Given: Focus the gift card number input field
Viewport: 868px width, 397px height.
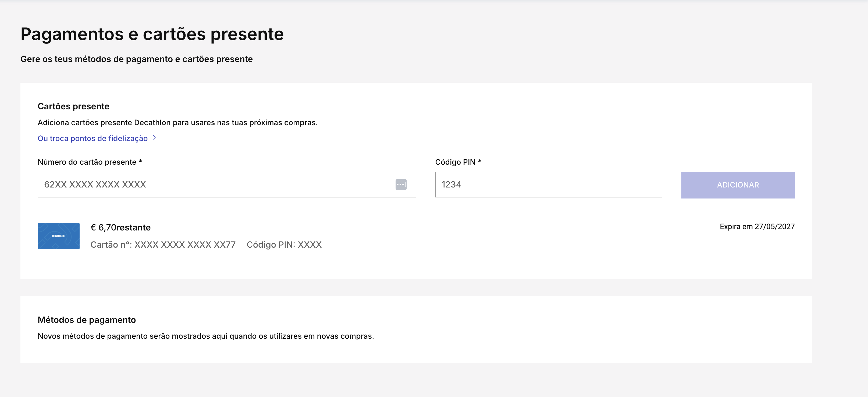Looking at the screenshot, I should tap(216, 185).
